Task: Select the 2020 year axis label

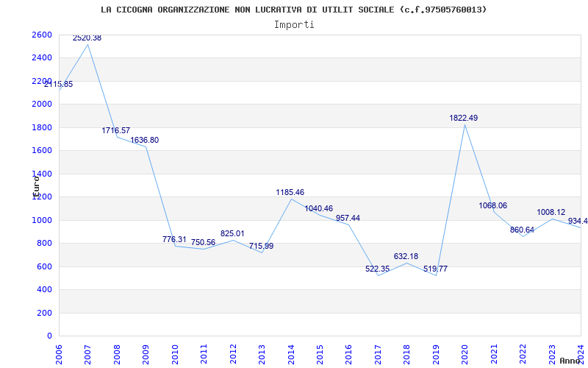Action: point(465,353)
